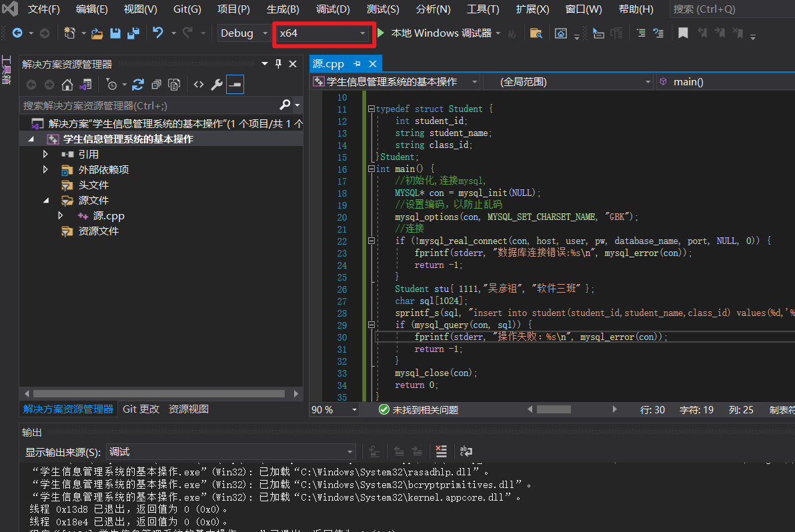This screenshot has height=532, width=795.
Task: Click the Solution Explorer horizontal scrollbar
Action: tap(159, 394)
